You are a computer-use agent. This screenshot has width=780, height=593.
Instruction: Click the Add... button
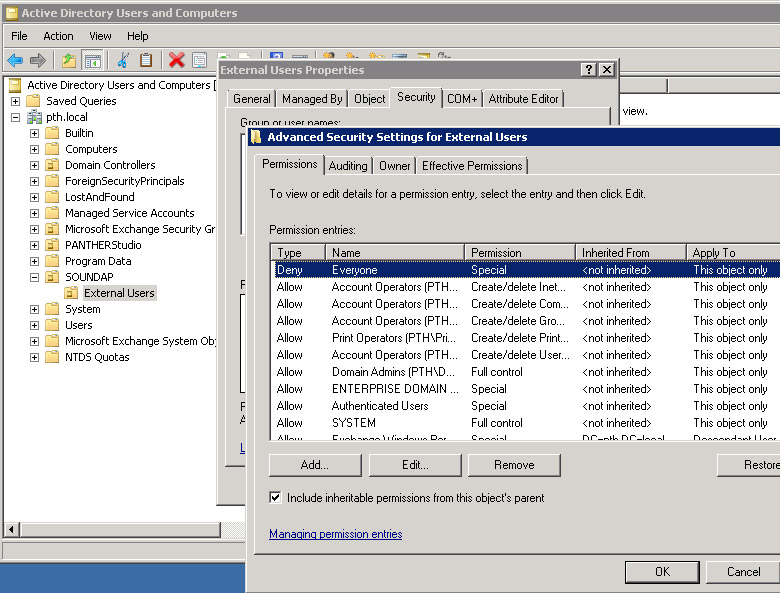tap(315, 465)
